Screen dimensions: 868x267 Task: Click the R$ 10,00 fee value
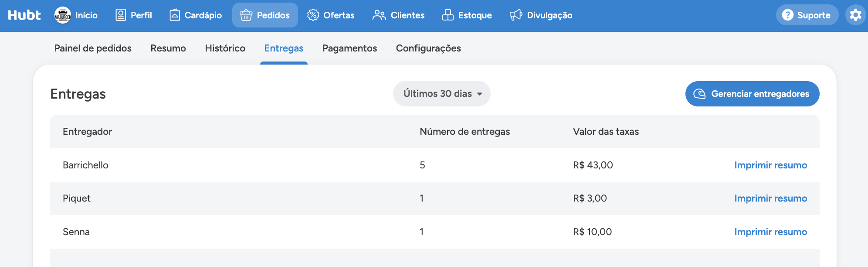click(x=592, y=232)
